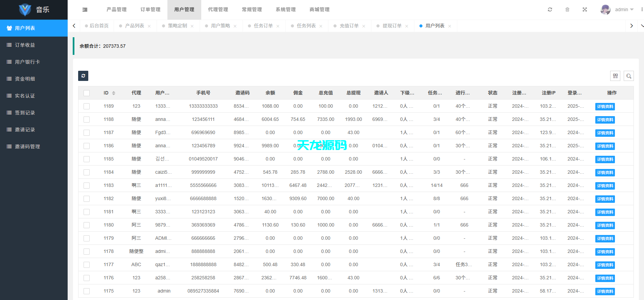The image size is (644, 300).
Task: Open the 商城管理 top menu
Action: pos(320,9)
